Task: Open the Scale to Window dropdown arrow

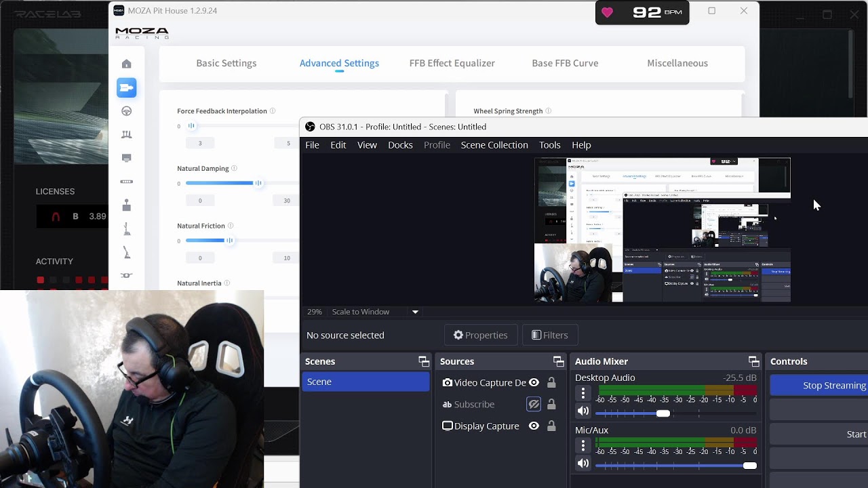Action: tap(415, 312)
